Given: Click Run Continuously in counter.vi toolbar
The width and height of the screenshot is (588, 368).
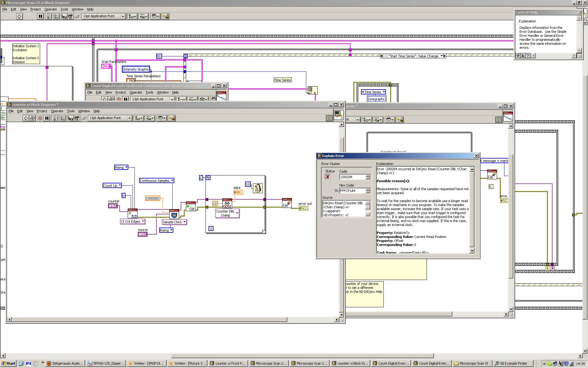Looking at the screenshot, I should (x=32, y=118).
